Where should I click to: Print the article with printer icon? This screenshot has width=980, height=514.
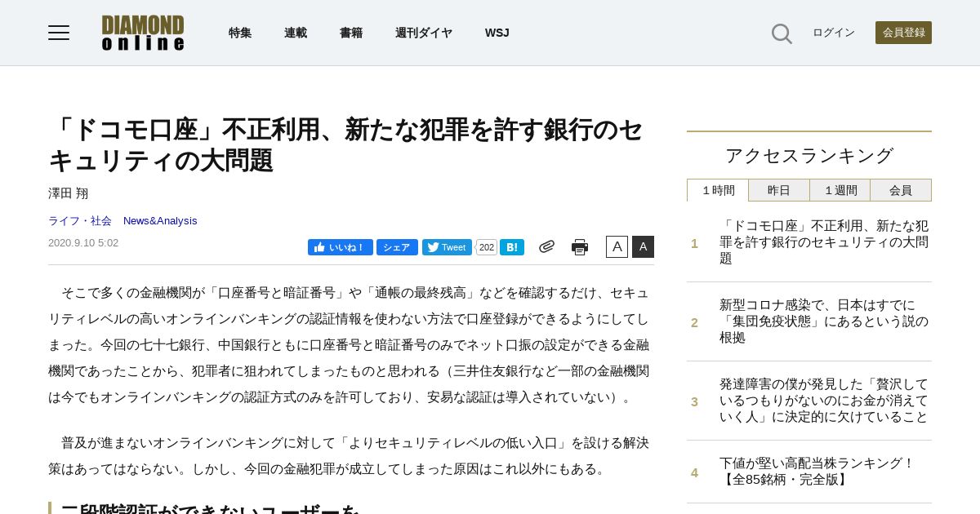[x=580, y=247]
